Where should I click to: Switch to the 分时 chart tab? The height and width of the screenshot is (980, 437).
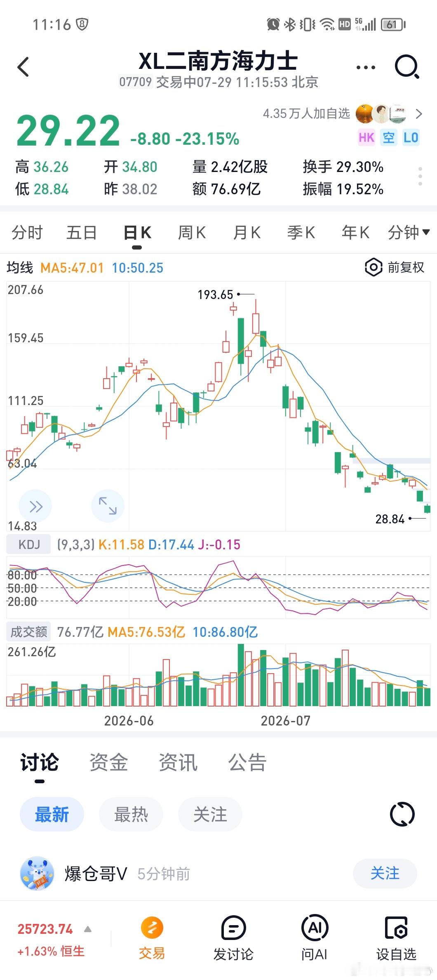pos(27,233)
